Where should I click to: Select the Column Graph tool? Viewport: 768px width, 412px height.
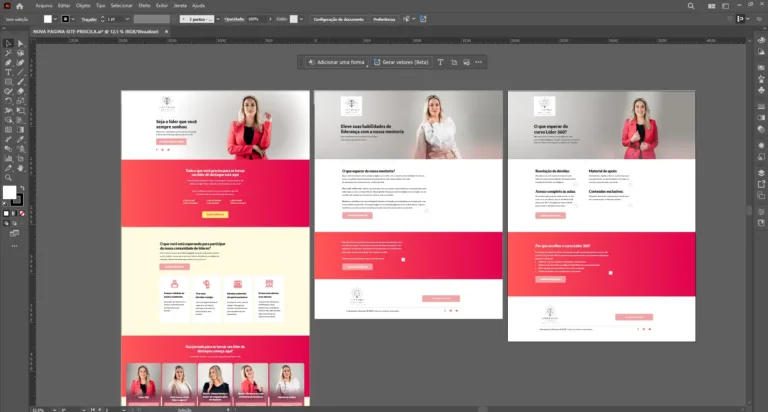coord(8,158)
